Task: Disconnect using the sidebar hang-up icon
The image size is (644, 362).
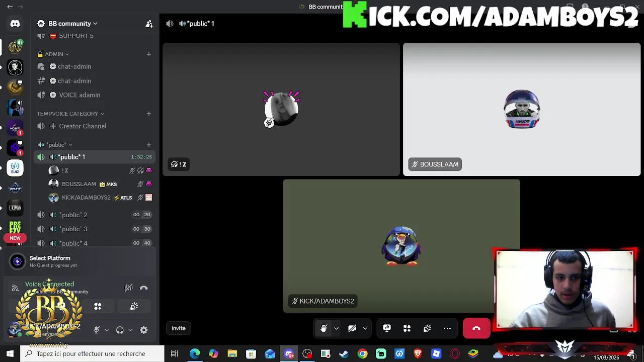Action: click(x=144, y=288)
